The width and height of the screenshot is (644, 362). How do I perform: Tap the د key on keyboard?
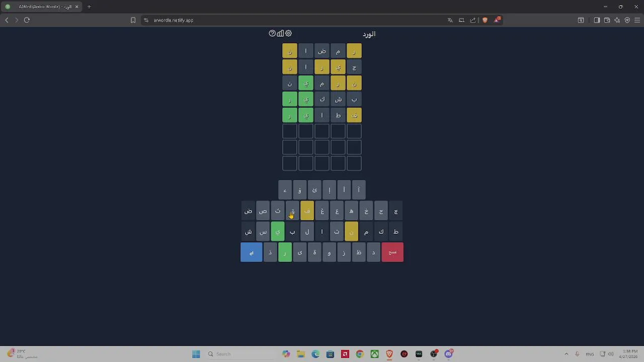(373, 252)
